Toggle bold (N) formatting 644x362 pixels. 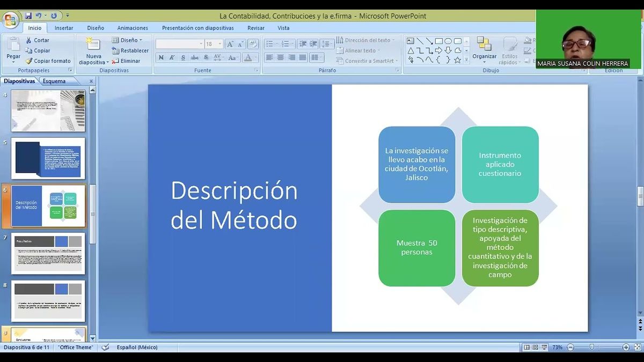pyautogui.click(x=161, y=57)
